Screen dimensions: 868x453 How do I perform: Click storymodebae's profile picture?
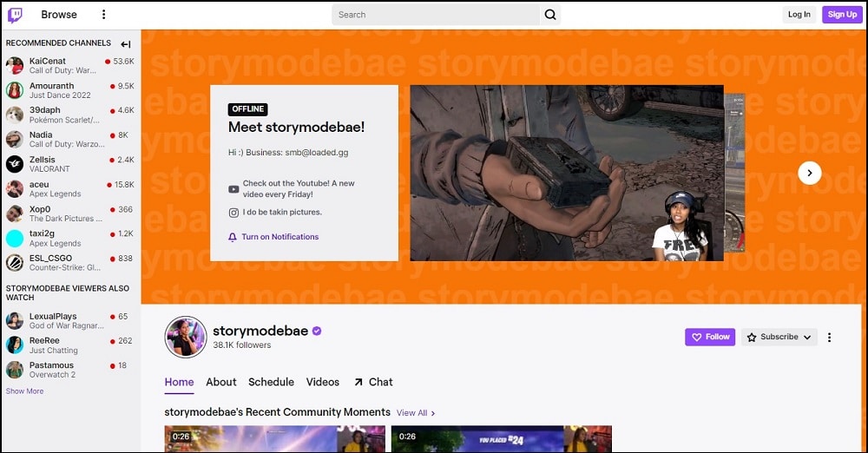coord(186,338)
